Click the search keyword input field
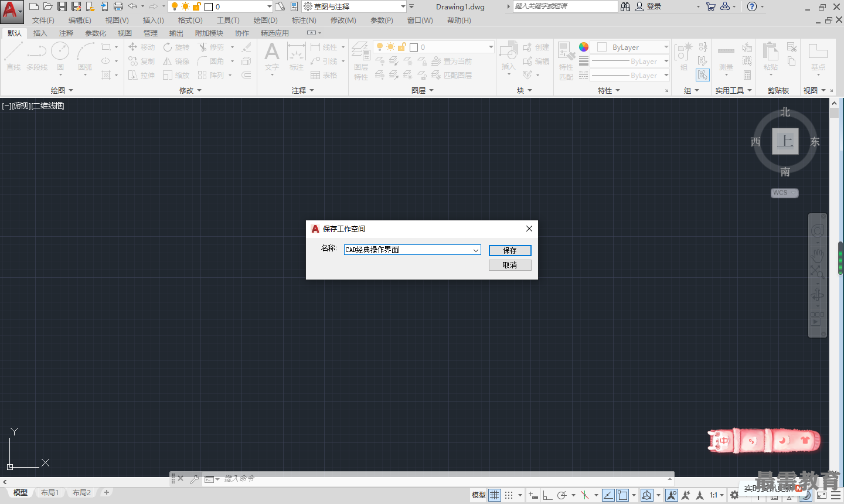 [x=565, y=6]
